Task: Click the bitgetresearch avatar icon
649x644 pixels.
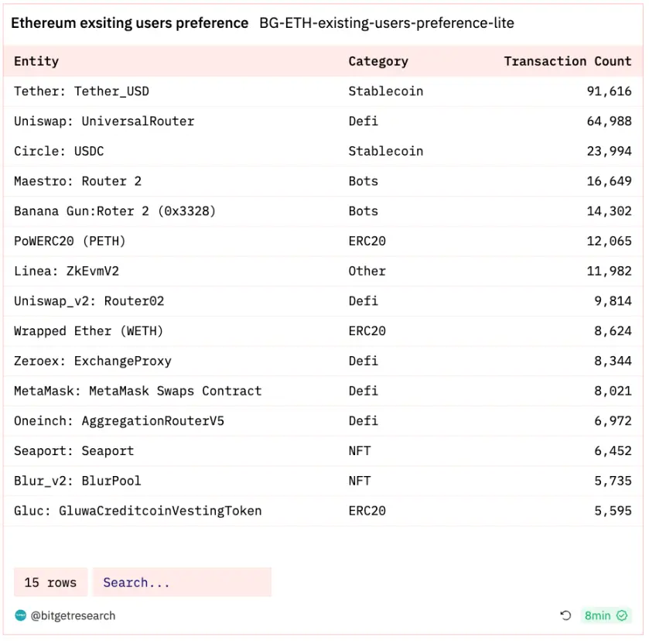Action: pos(21,615)
